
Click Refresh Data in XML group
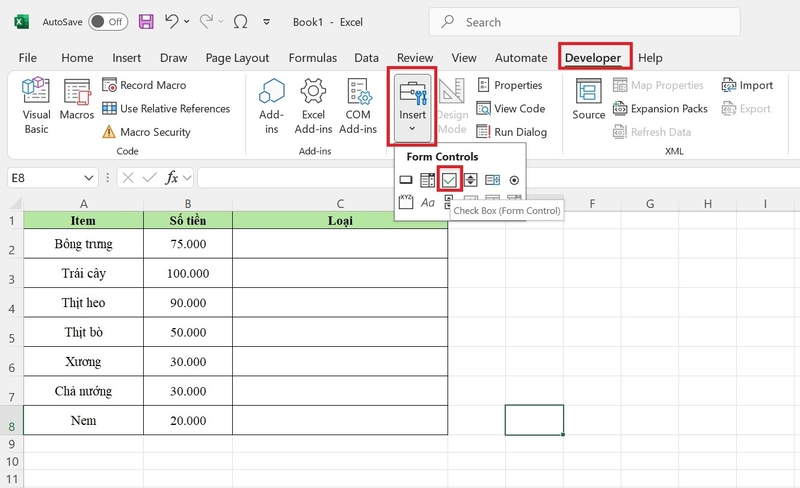tap(652, 132)
